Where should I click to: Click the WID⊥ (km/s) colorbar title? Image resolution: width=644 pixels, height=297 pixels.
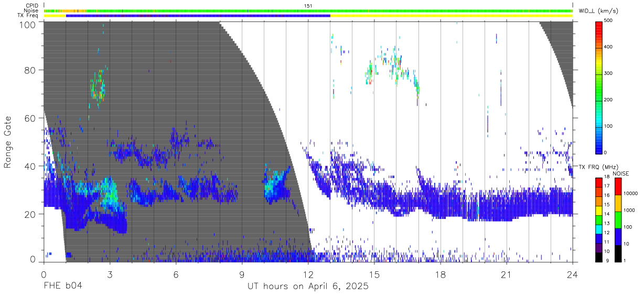click(x=598, y=10)
